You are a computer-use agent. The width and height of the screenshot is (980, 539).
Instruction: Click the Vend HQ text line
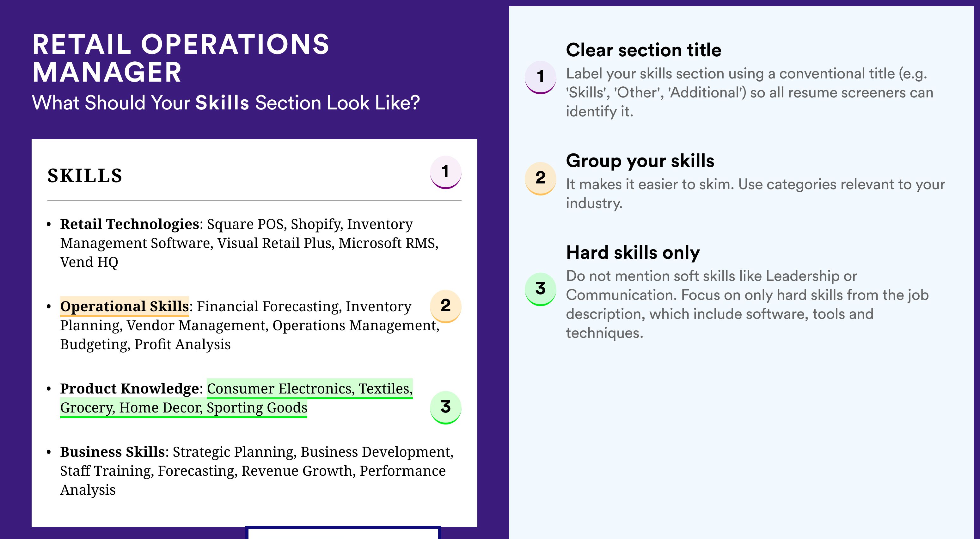[89, 262]
